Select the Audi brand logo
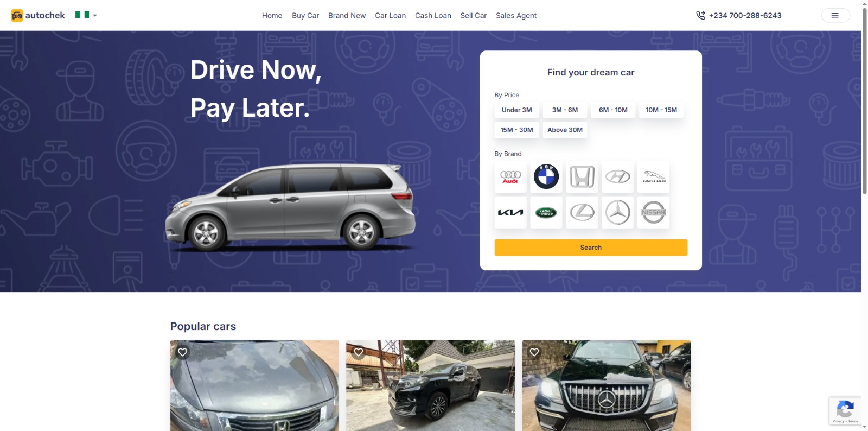 pyautogui.click(x=510, y=177)
